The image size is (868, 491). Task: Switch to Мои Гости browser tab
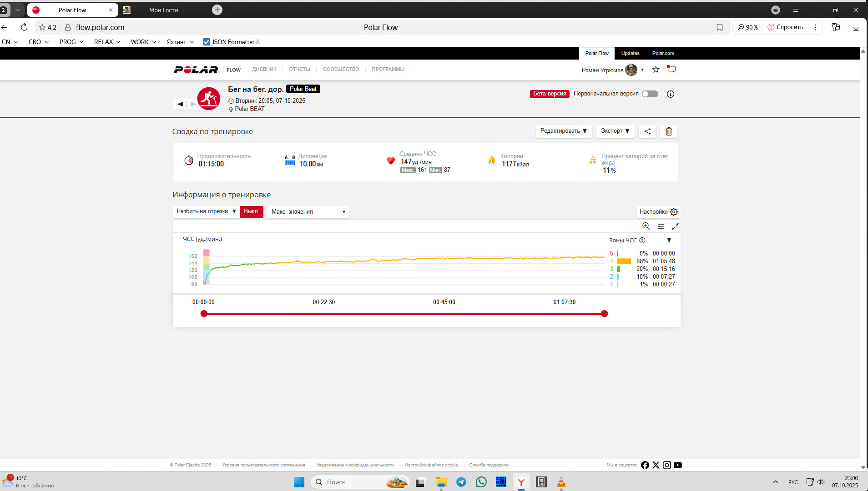click(164, 10)
